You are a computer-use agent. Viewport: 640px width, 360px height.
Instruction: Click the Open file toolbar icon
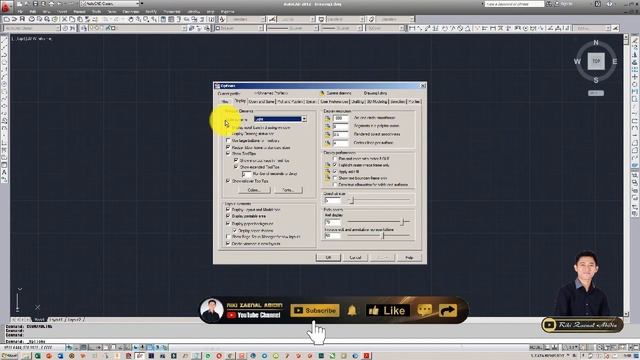pos(14,19)
